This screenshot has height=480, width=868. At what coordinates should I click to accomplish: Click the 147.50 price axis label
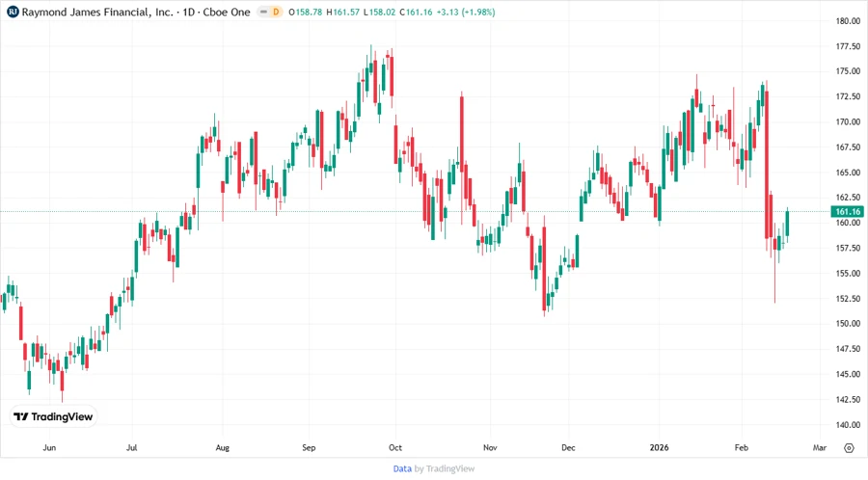[848, 349]
